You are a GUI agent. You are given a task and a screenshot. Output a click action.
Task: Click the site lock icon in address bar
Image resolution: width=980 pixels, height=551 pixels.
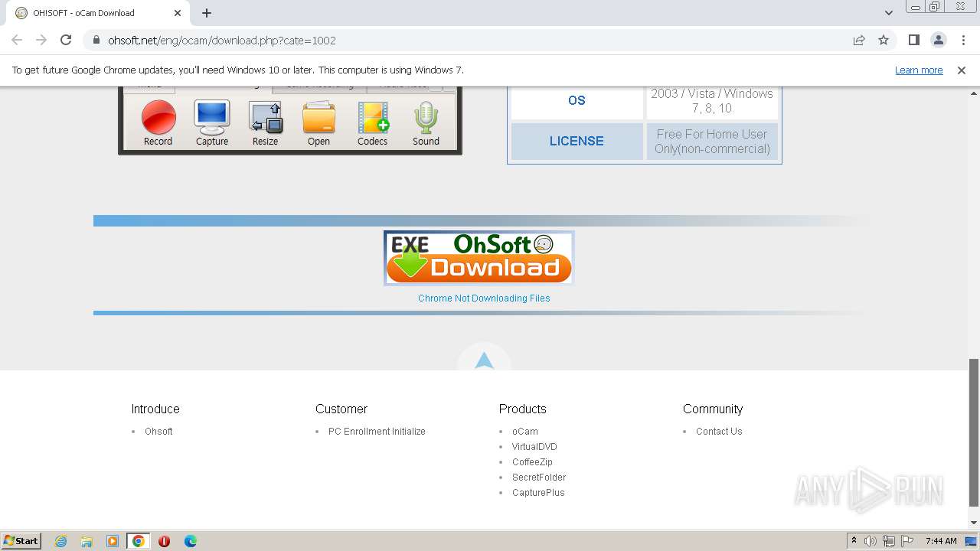(96, 41)
